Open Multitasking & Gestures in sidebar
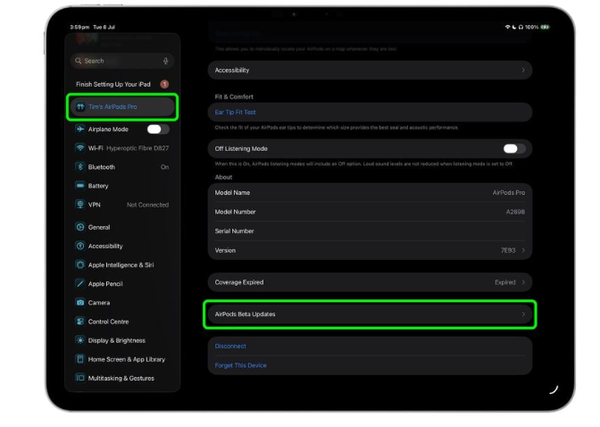This screenshot has width=600, height=427. 122,378
